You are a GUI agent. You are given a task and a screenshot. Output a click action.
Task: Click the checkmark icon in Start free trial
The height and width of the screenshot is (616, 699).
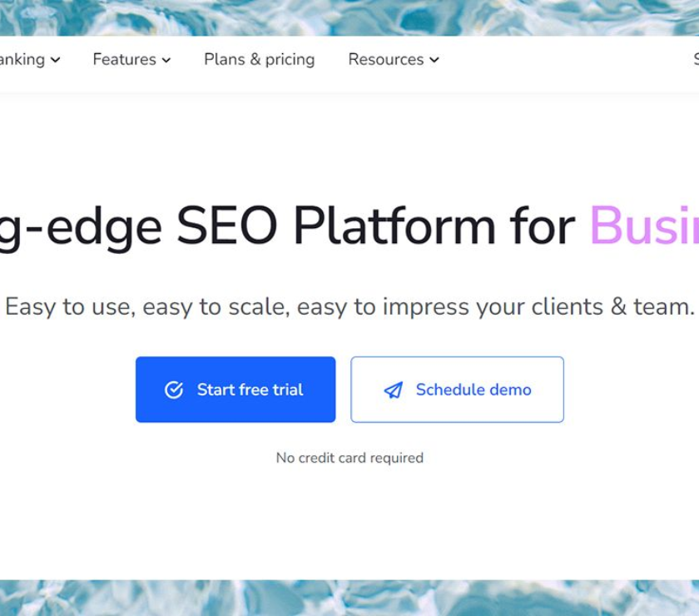click(x=174, y=390)
